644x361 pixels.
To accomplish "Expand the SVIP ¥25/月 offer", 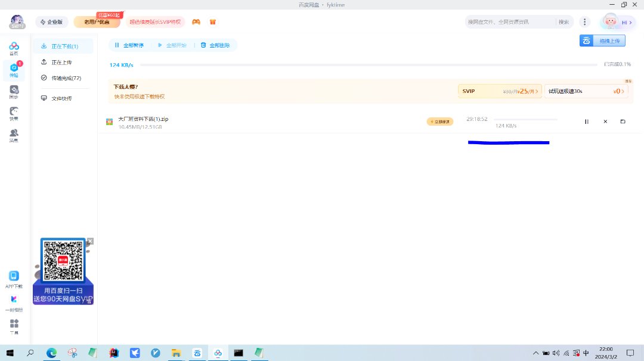I will coord(500,91).
